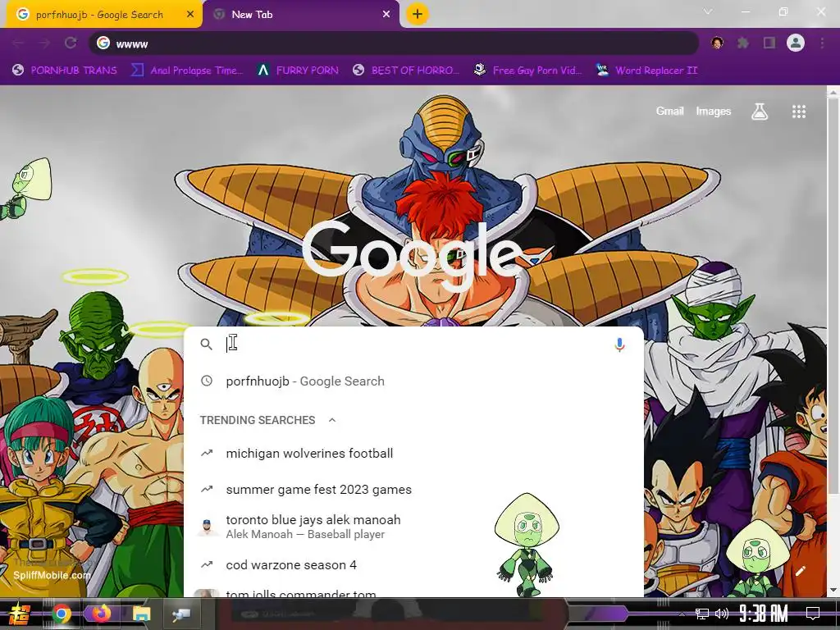Close the porfnhuojb Google Search tab
The height and width of the screenshot is (630, 840).
point(190,15)
